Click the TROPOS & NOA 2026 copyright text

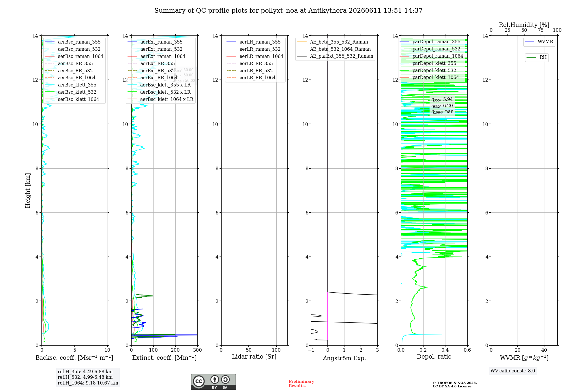(x=455, y=383)
